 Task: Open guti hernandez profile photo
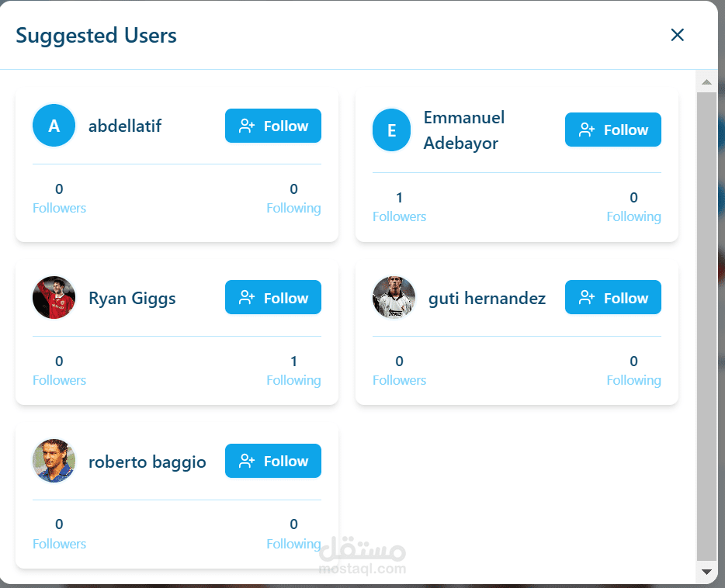coord(394,297)
